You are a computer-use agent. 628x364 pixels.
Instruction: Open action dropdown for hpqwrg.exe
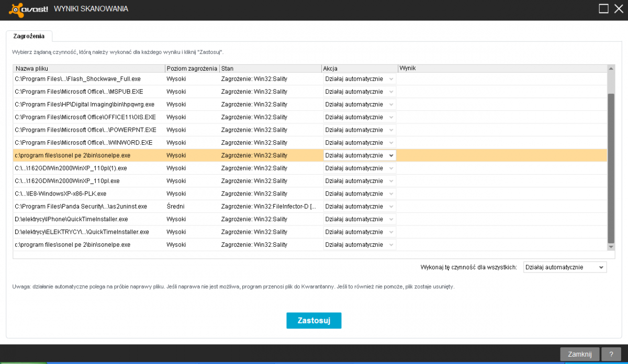point(360,104)
